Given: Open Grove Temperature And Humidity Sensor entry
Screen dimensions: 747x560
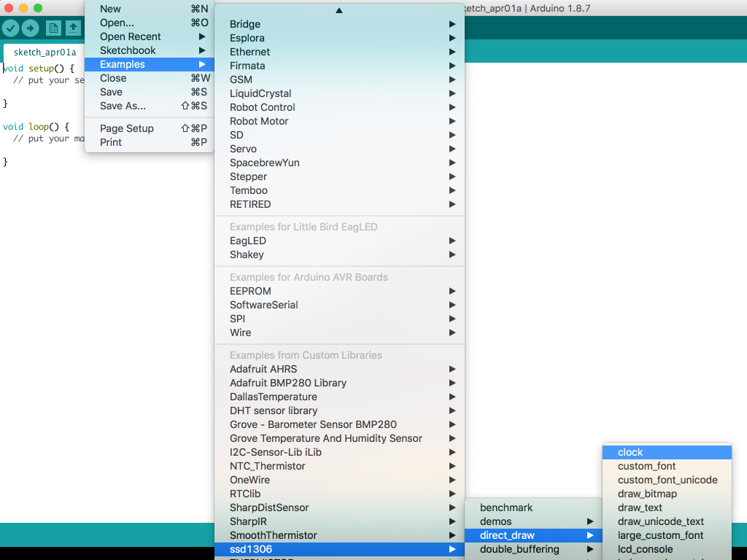Looking at the screenshot, I should (x=340, y=438).
